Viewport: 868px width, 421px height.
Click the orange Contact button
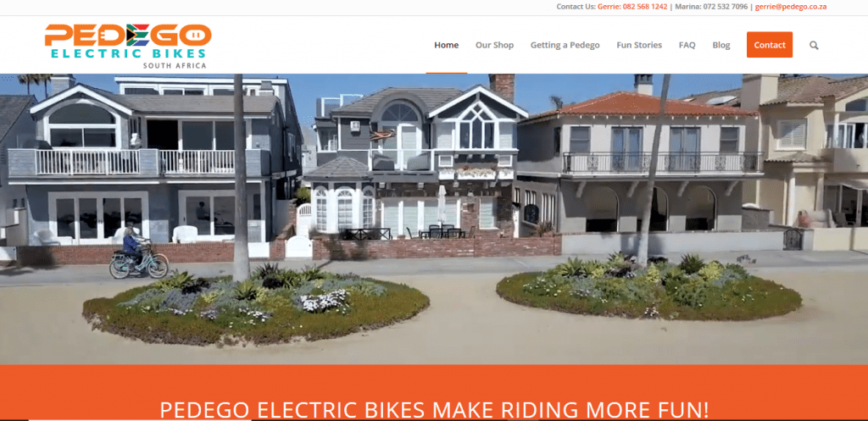(x=770, y=45)
